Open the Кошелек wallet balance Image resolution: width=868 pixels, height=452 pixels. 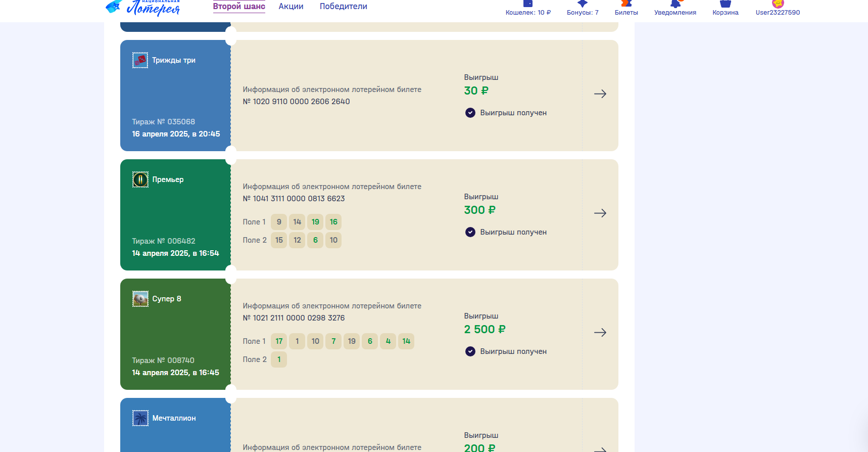pyautogui.click(x=528, y=9)
